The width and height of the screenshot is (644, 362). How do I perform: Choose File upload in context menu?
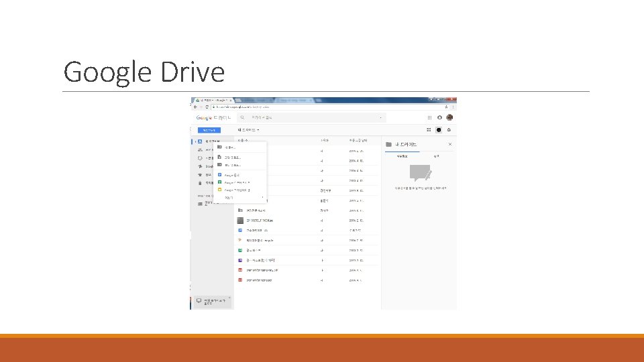pos(240,157)
